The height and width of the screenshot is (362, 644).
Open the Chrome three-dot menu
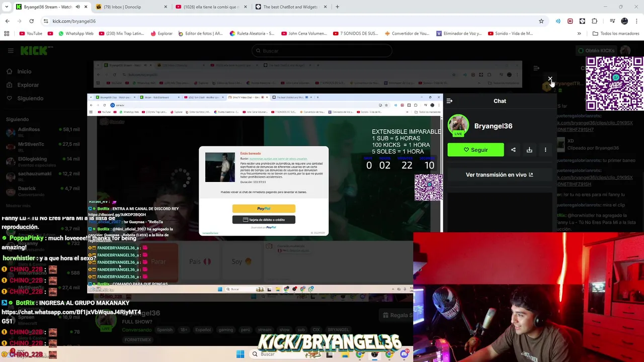pos(636,21)
